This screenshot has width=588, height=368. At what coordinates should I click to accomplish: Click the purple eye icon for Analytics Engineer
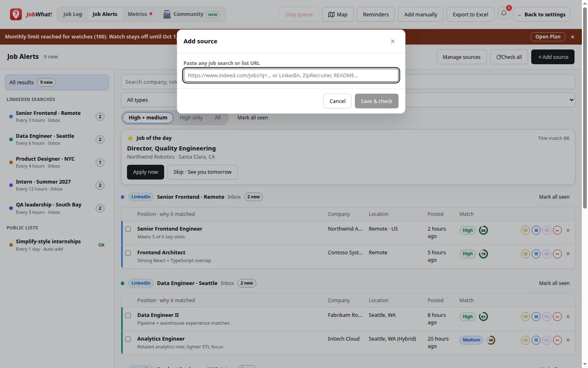547,340
